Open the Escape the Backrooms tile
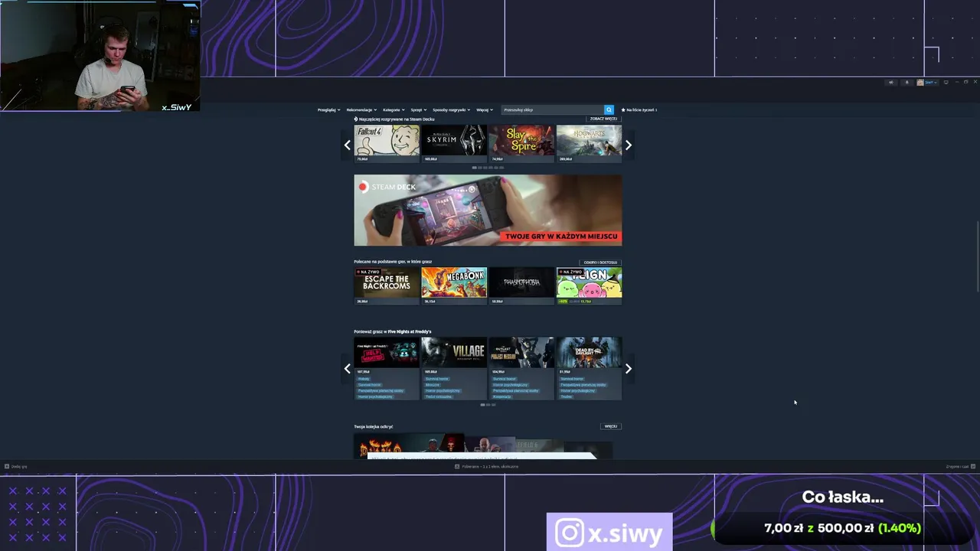Screen dimensions: 980x551 (387, 285)
